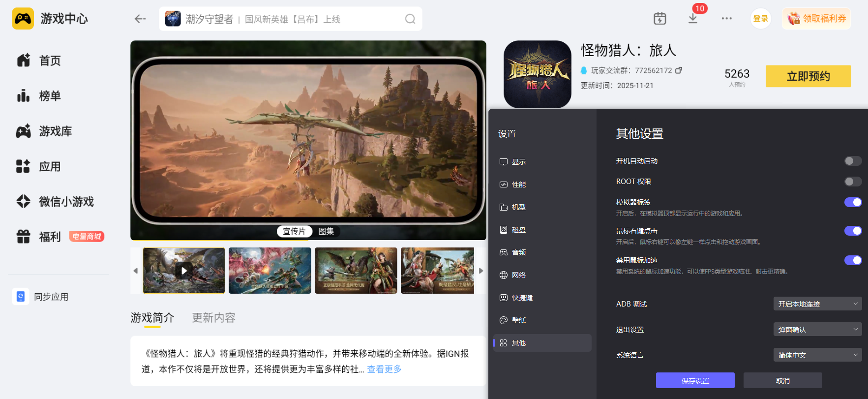Play the first video thumbnail

[184, 271]
